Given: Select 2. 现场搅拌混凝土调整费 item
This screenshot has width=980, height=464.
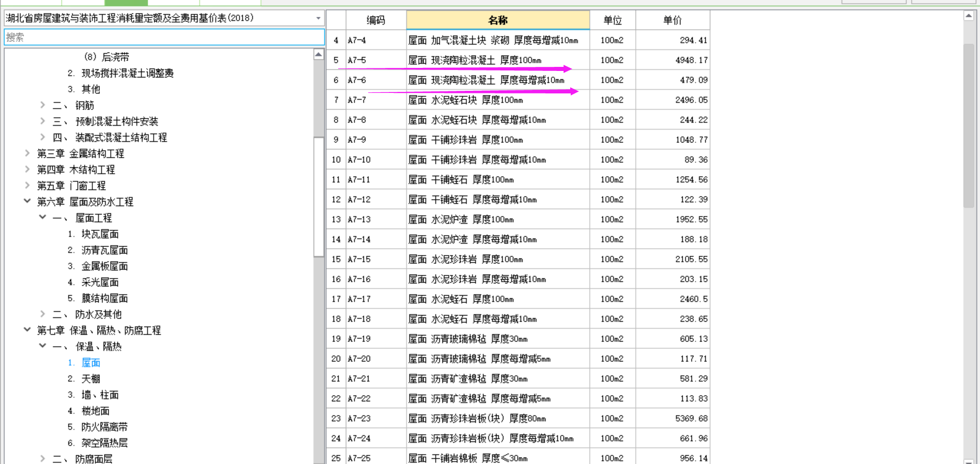Looking at the screenshot, I should [121, 73].
